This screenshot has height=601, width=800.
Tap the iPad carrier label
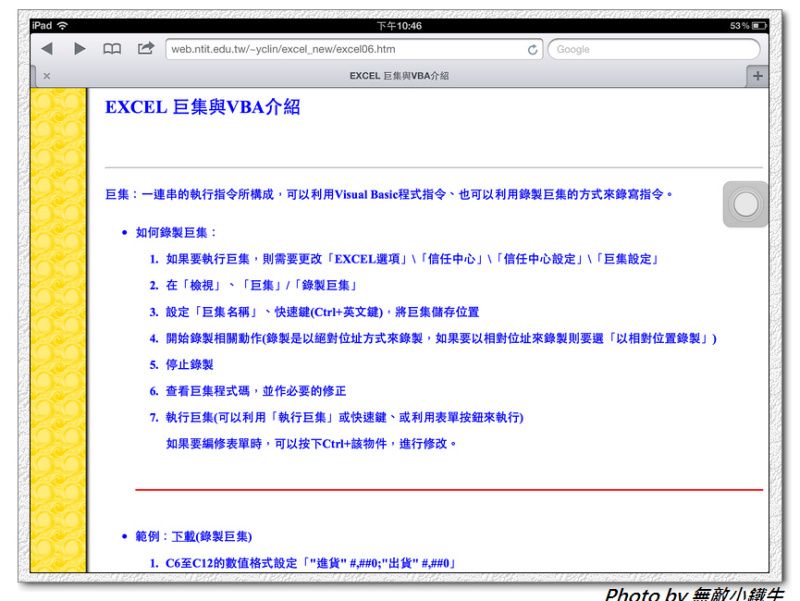coord(42,26)
